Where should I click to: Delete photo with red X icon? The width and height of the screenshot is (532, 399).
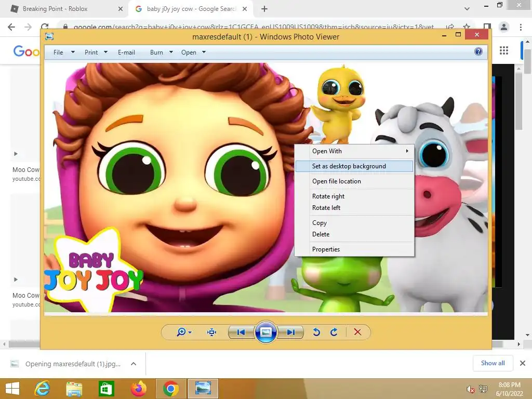pos(357,332)
